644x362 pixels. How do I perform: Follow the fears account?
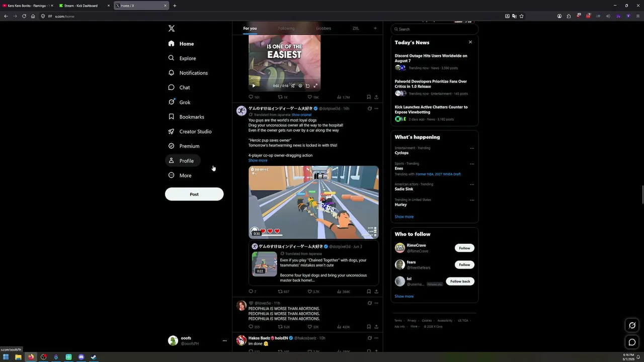(x=464, y=264)
